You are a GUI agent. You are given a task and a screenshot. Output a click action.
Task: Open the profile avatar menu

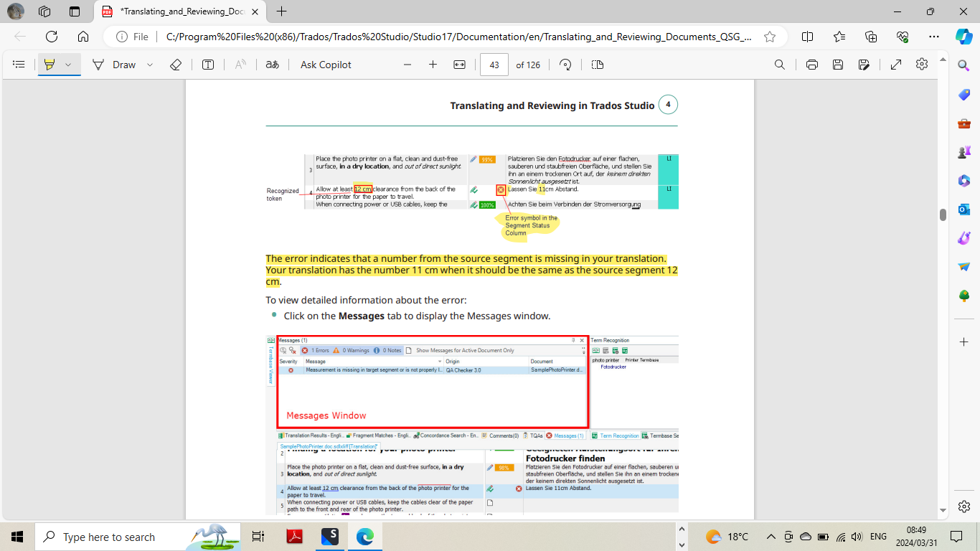(16, 11)
